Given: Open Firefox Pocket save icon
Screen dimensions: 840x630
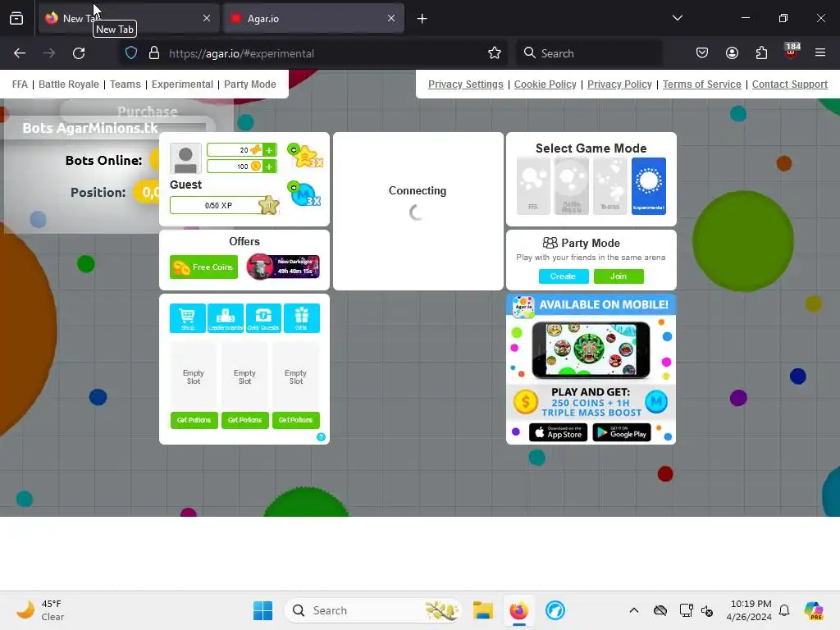Looking at the screenshot, I should (702, 53).
